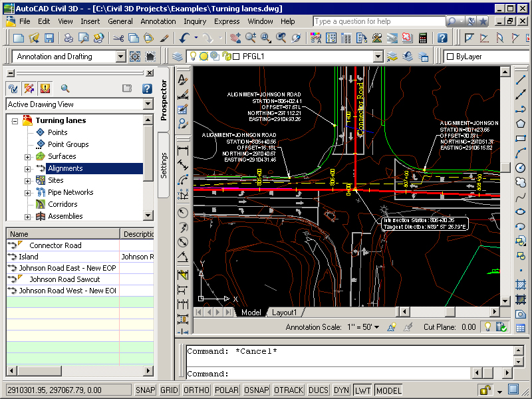Select the Ellipse draw tool
Viewport: 532px width, 399px height.
point(521,211)
